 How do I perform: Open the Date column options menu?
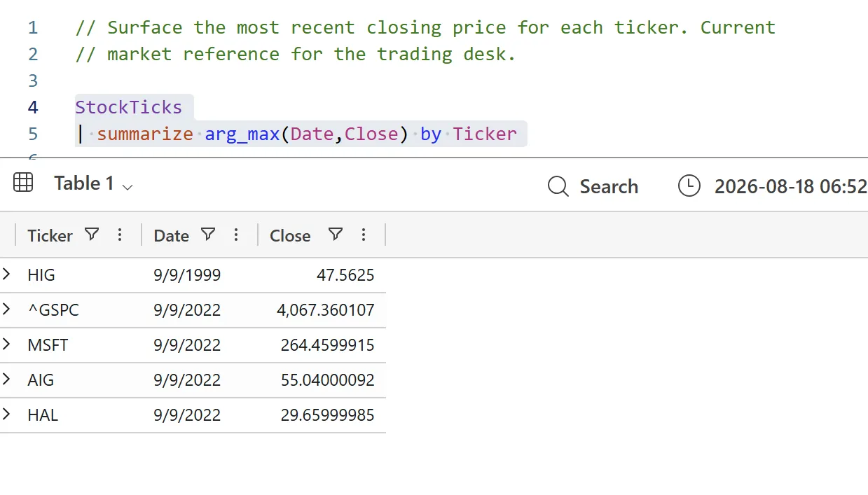[x=236, y=235]
